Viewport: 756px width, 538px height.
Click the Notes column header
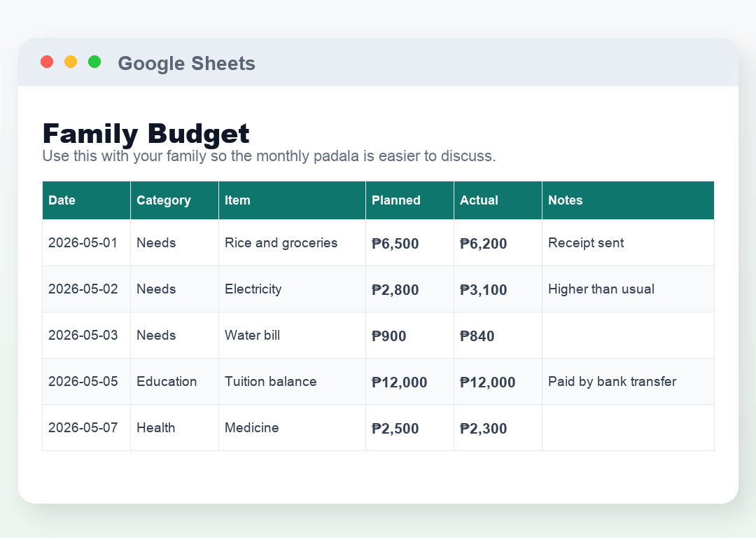click(x=628, y=200)
